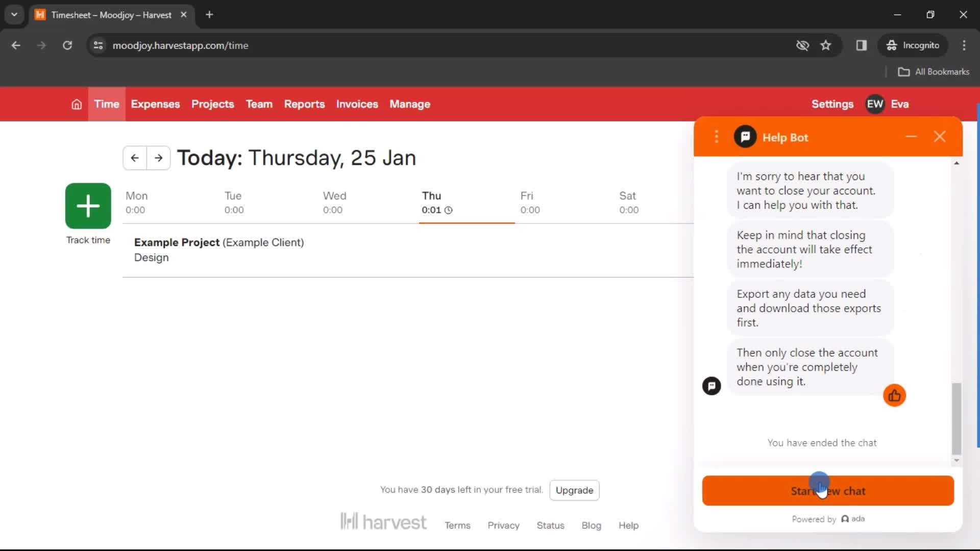980x551 pixels.
Task: Click the thumbs-up feedback icon in chat
Action: (x=894, y=395)
